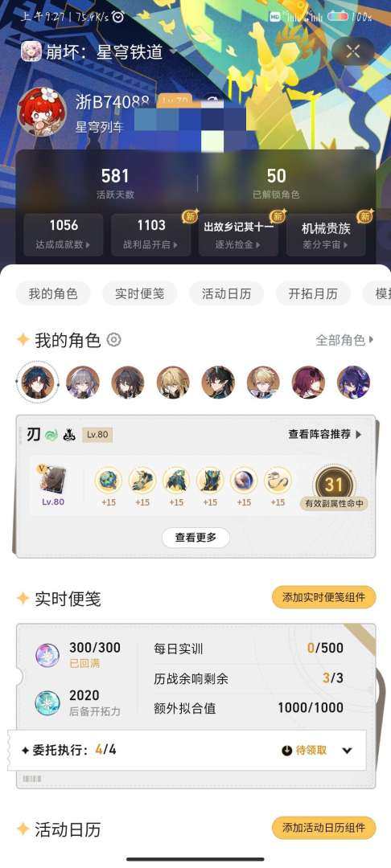Open 查看阵容推荐 lineup recommendations
Viewport: 391px width, 868px height.
[325, 435]
